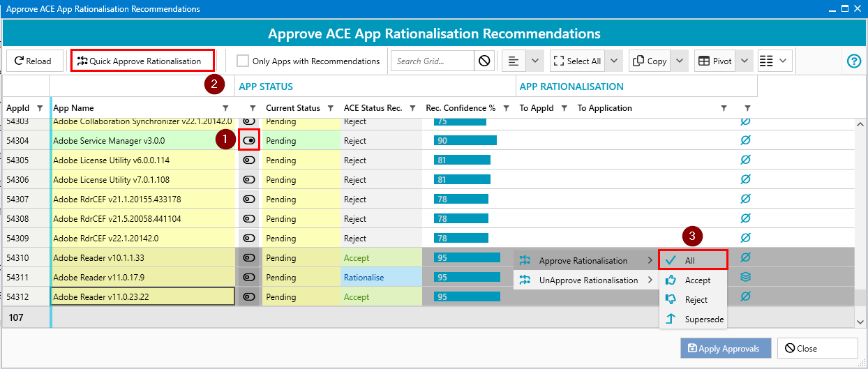Toggle approval switch for Adobe Reader v11.0.17.9
The width and height of the screenshot is (868, 369).
tap(249, 278)
